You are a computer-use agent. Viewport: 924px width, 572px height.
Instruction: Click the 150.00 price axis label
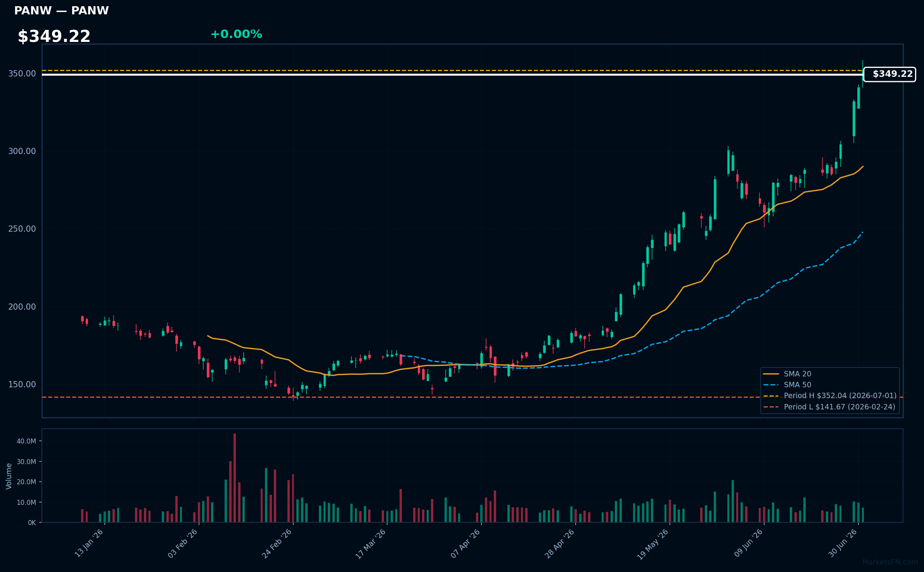tap(22, 384)
